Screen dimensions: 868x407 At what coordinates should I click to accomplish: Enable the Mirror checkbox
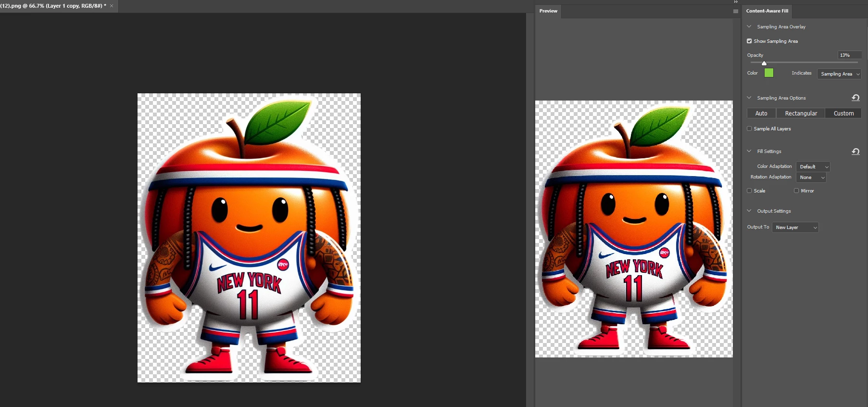796,191
